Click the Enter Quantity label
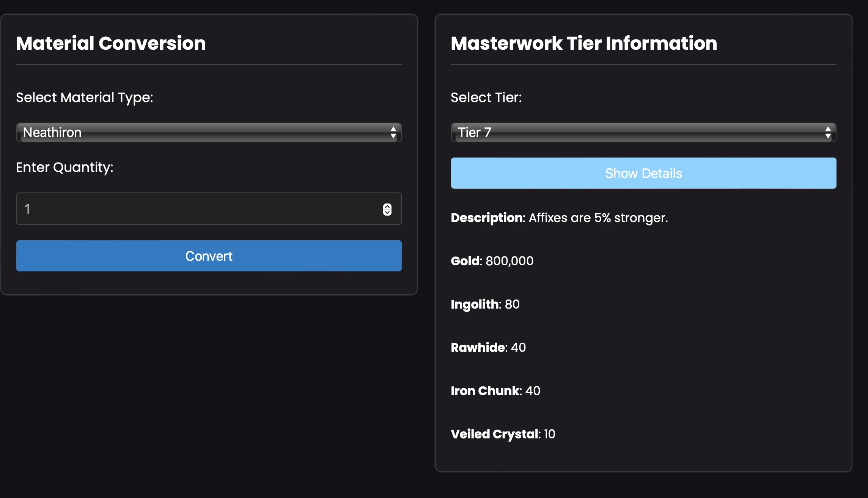868x498 pixels. point(65,167)
